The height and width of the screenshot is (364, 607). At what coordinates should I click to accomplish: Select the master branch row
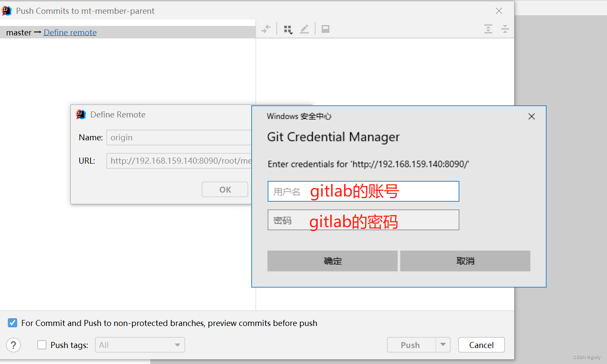tap(128, 32)
